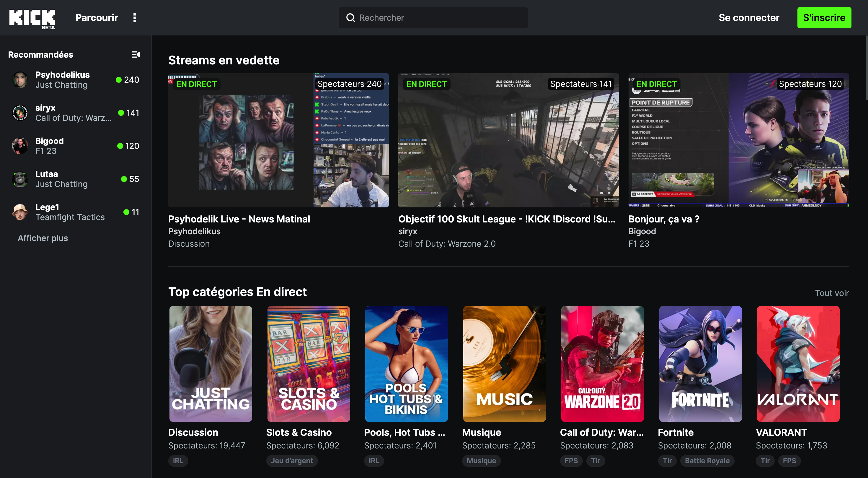Collapse the Recommandées sidebar
The width and height of the screenshot is (868, 478).
(x=136, y=55)
